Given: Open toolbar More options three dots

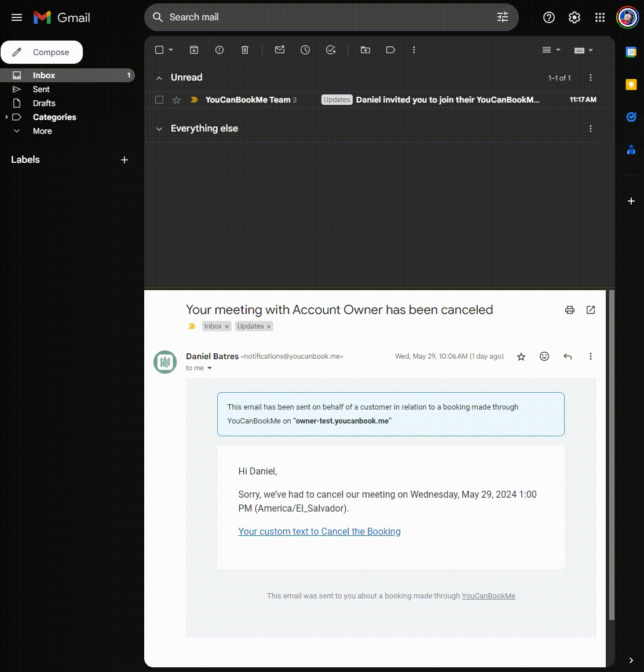Looking at the screenshot, I should 414,50.
